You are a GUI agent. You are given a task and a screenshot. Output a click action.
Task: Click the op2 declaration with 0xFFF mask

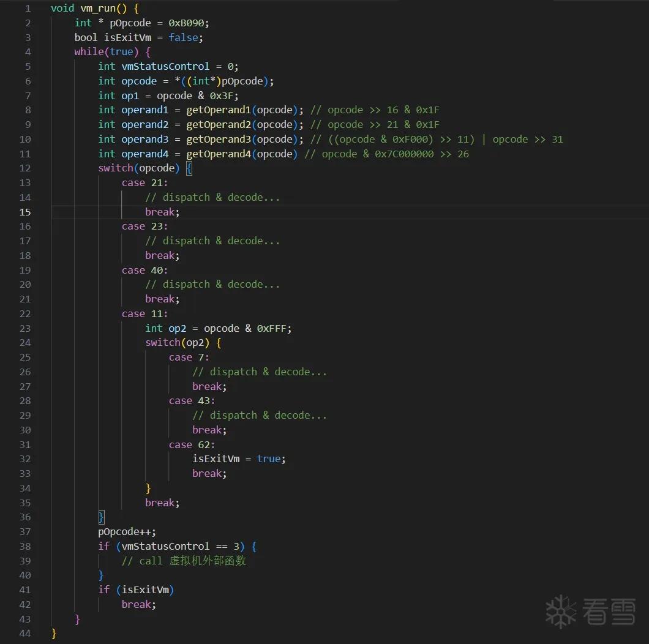[x=219, y=329]
